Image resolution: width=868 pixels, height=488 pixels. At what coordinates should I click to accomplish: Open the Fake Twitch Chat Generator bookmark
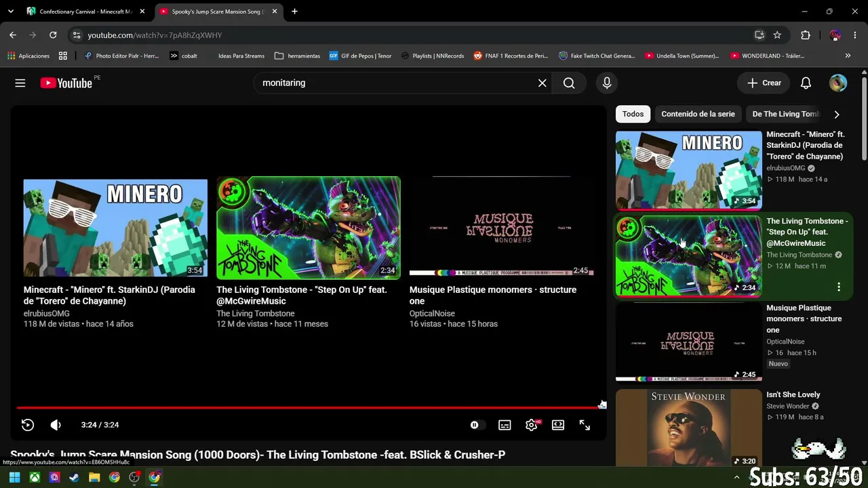(x=597, y=56)
